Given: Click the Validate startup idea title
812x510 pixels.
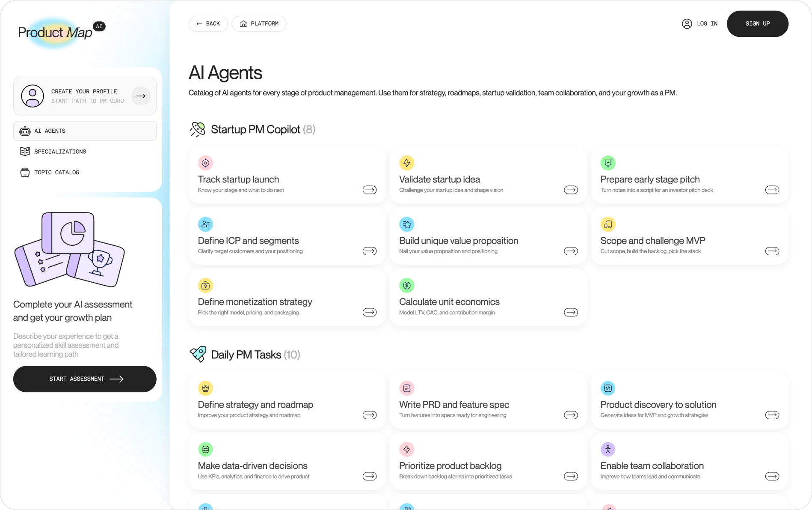Looking at the screenshot, I should pos(439,179).
